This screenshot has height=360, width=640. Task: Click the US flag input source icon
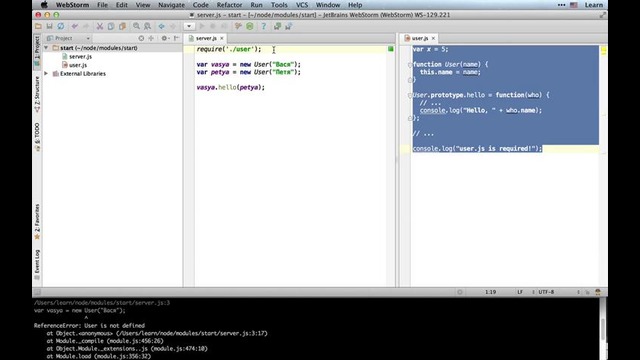[x=573, y=5]
